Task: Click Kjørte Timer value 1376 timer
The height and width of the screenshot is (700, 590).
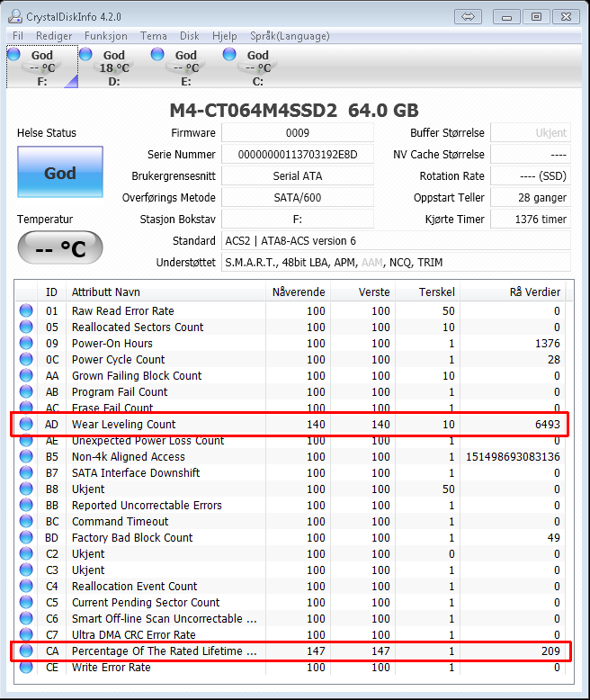Action: pos(531,220)
